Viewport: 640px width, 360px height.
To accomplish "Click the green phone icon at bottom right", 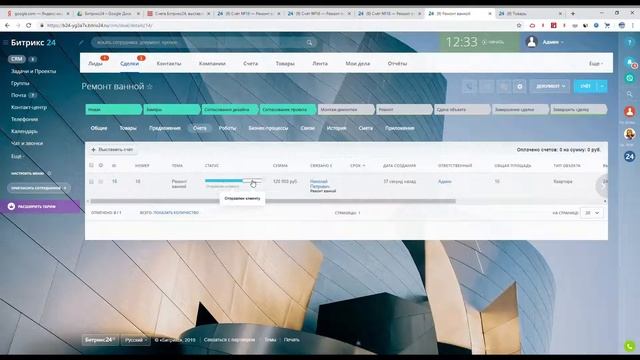I will tap(630, 346).
